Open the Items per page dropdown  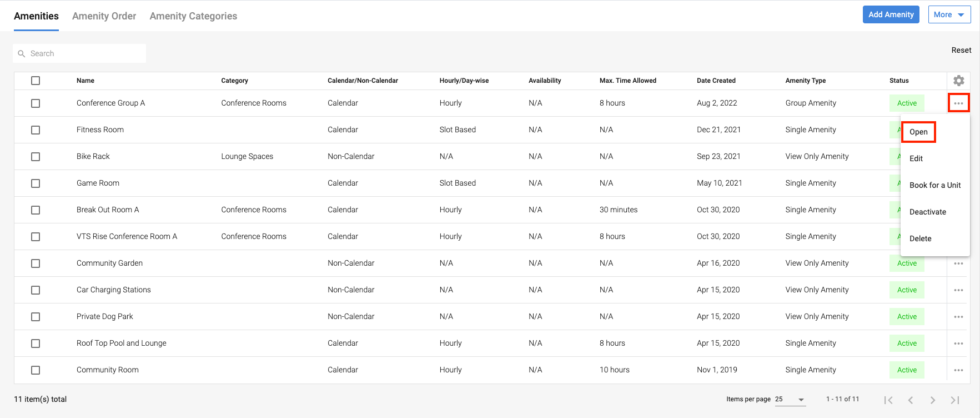790,400
